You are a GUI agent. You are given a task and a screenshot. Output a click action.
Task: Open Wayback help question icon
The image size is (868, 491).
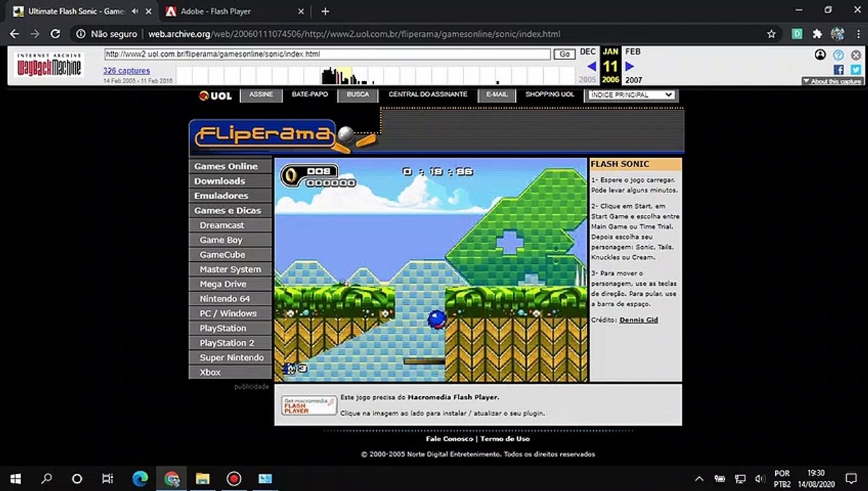[x=839, y=55]
